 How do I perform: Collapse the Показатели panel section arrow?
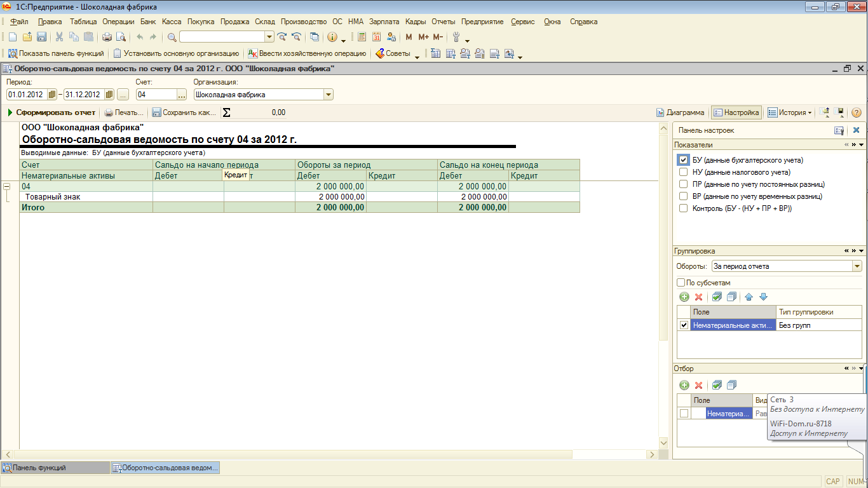[861, 145]
